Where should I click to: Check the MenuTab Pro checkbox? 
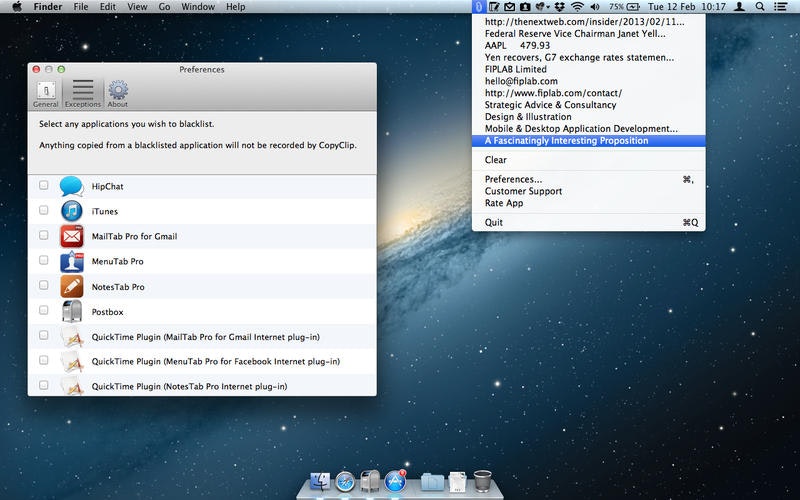tap(44, 260)
